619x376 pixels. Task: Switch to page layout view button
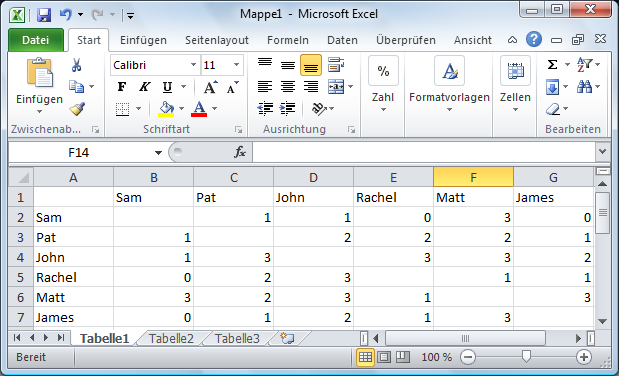tap(384, 357)
